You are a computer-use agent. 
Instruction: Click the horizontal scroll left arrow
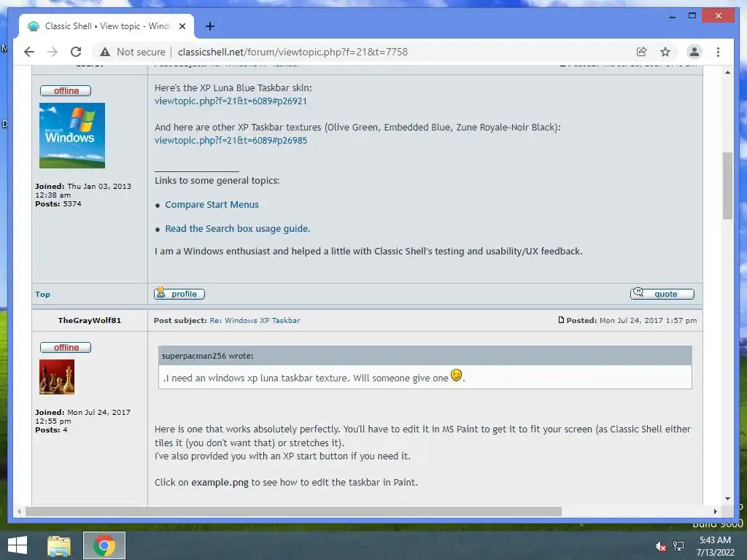pyautogui.click(x=19, y=511)
